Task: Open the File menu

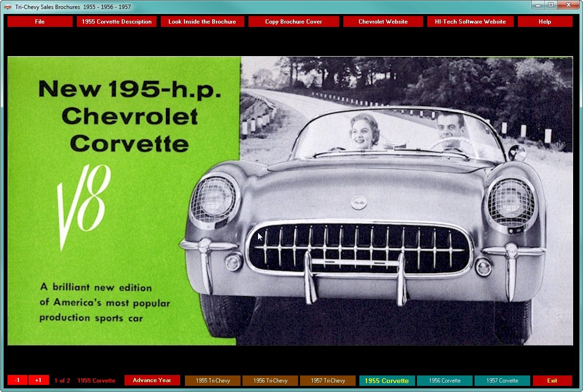Action: click(40, 22)
